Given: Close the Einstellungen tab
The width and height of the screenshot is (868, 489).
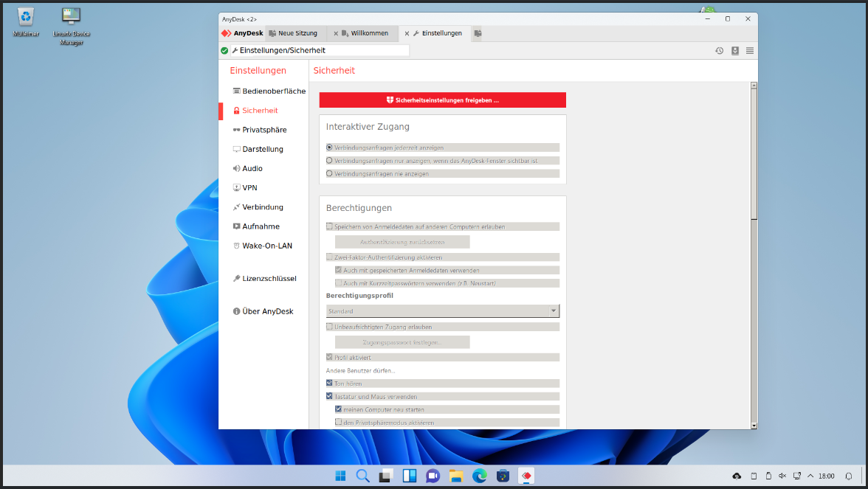Looking at the screenshot, I should [x=407, y=34].
